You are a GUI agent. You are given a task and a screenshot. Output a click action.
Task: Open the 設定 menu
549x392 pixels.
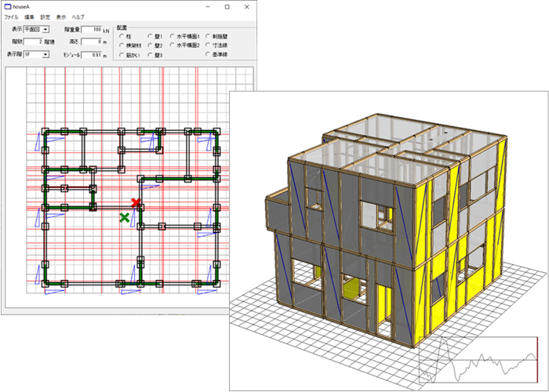click(45, 16)
